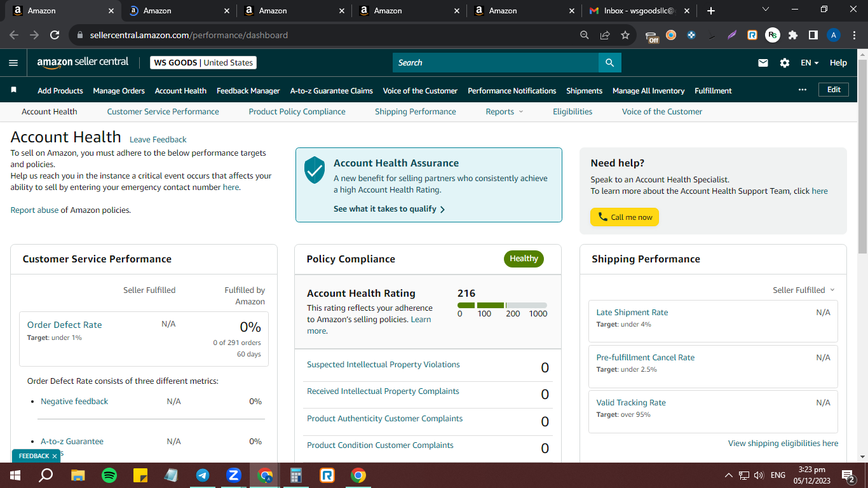The width and height of the screenshot is (868, 488).
Task: Open the Order Defect Rate link
Action: tap(65, 325)
